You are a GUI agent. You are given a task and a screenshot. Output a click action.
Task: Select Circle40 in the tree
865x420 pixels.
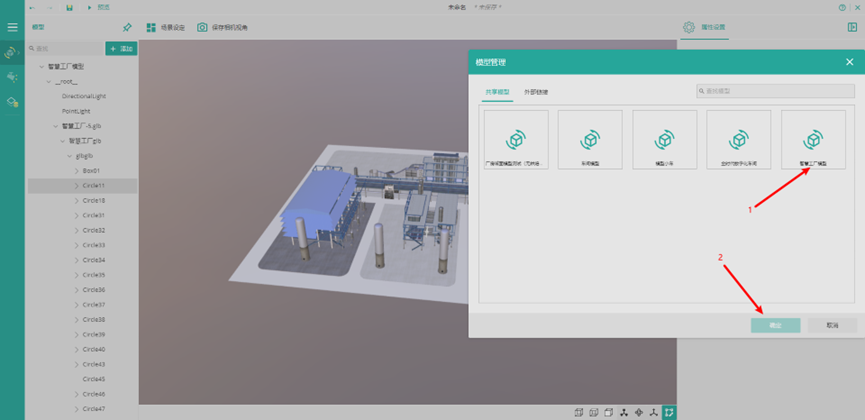(94, 349)
